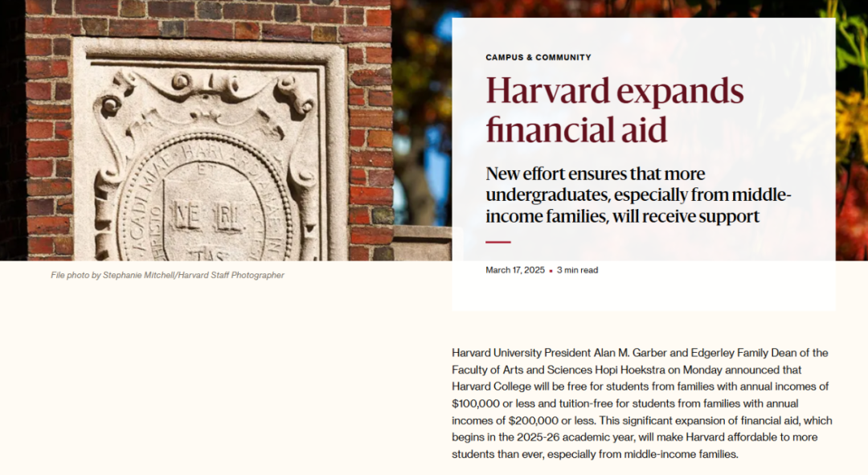
Task: Click the short red divider line under subheadline
Action: point(498,242)
